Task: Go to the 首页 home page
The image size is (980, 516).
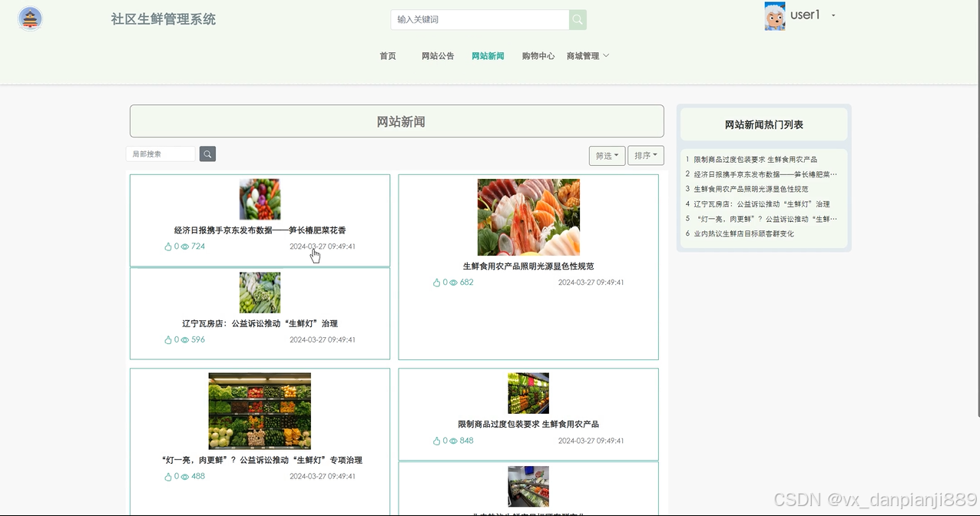Action: coord(388,56)
